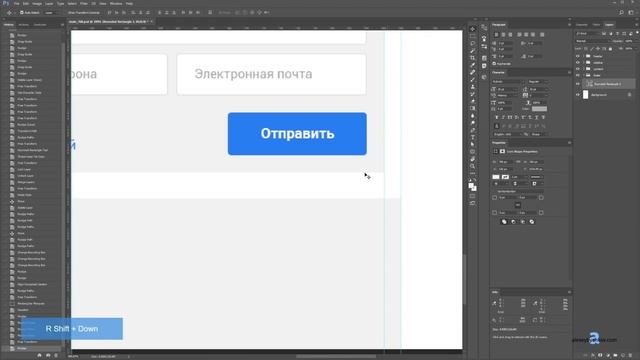640x360 pixels.
Task: Select the Zoom tool
Action: coord(472,167)
